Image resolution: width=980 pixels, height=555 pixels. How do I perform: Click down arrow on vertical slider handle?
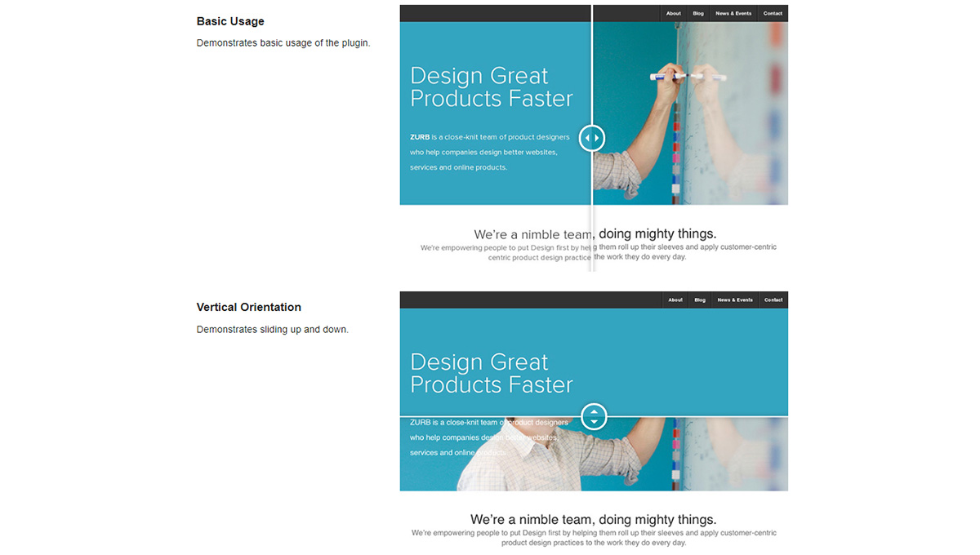click(x=594, y=422)
